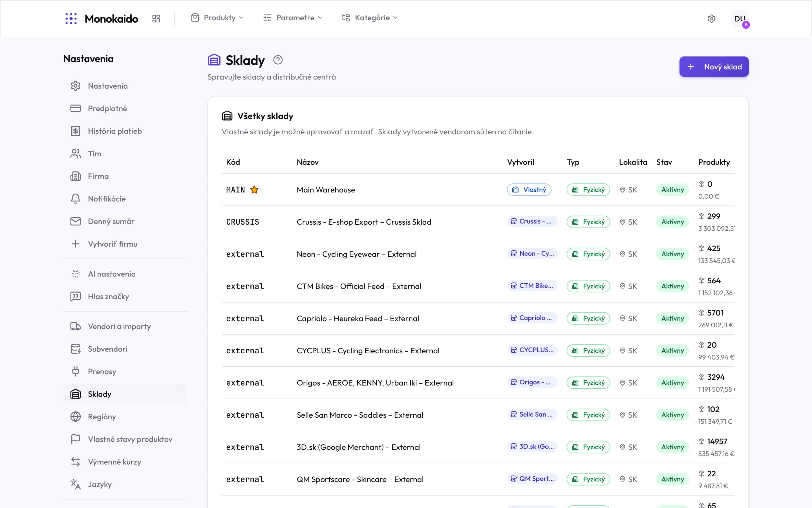Click the Monokaido dotted logo icon
The width and height of the screenshot is (812, 508).
pyautogui.click(x=71, y=18)
